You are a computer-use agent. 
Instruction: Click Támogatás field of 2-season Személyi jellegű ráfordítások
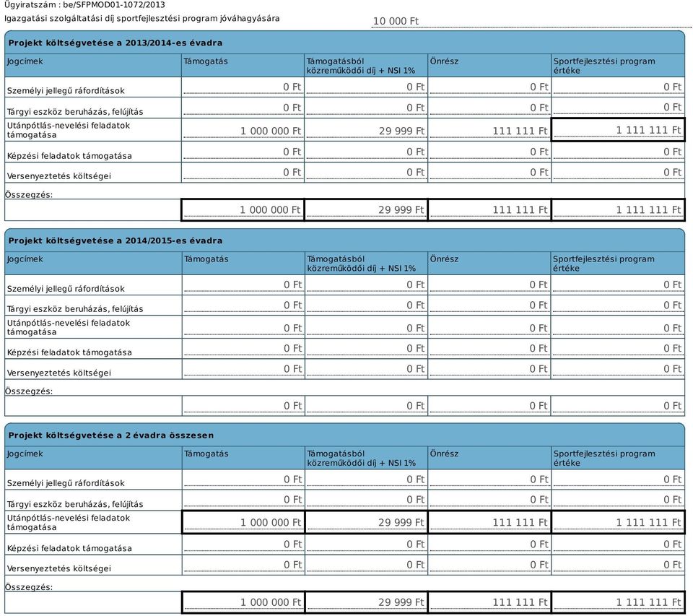[x=243, y=480]
